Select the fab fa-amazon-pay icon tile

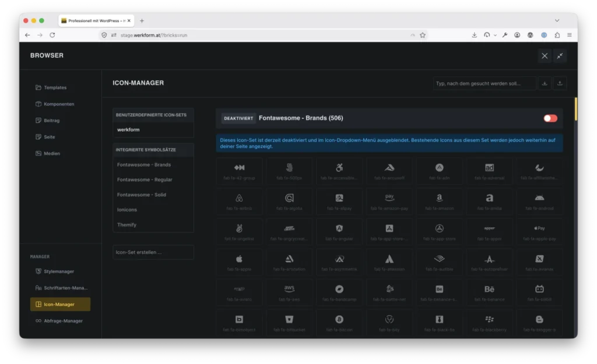(x=389, y=202)
